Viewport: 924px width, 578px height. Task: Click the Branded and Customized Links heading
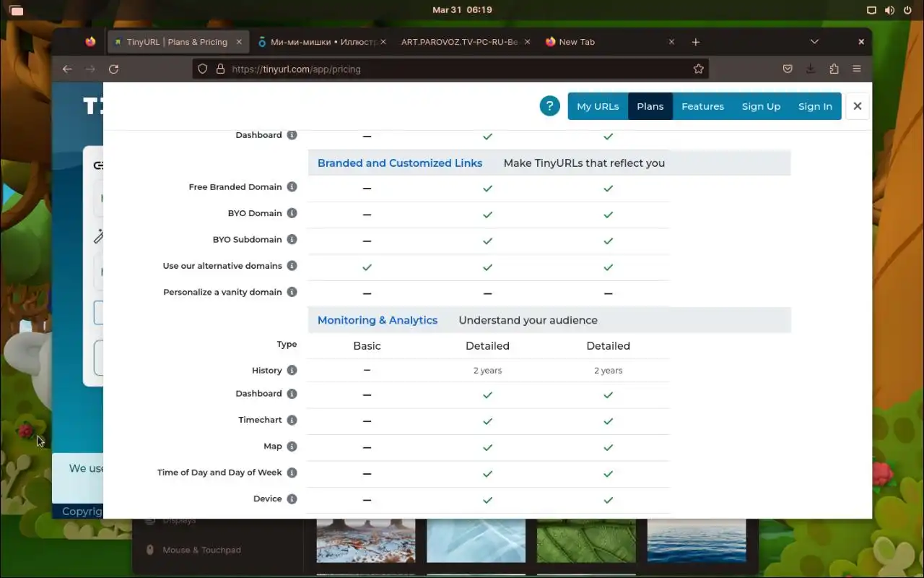400,163
